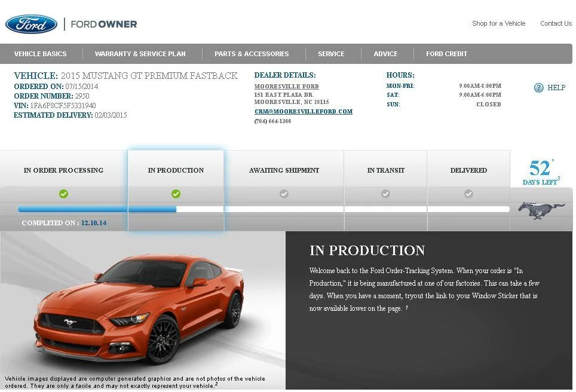Click the blue order progress bar

click(97, 209)
